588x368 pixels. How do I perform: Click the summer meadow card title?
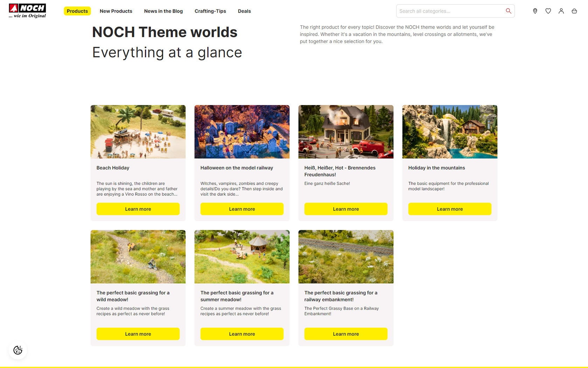pyautogui.click(x=237, y=296)
